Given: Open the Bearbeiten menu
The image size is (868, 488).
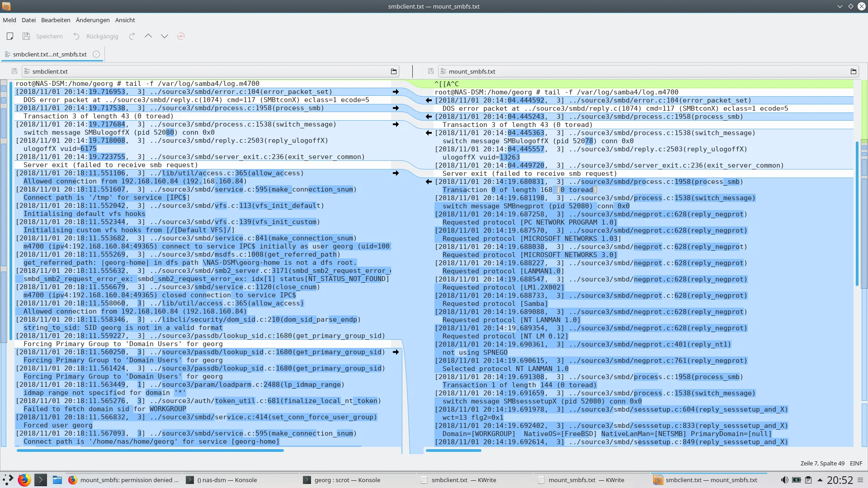Looking at the screenshot, I should pos(56,20).
